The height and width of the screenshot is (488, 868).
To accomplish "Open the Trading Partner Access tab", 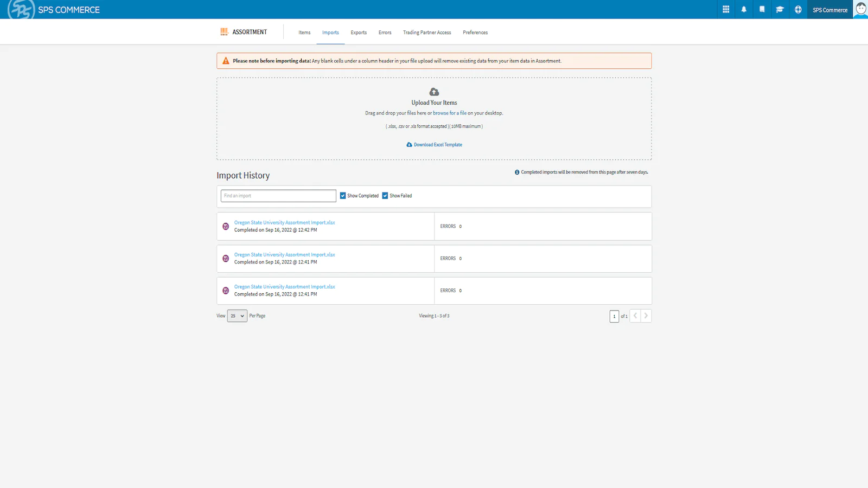I will pos(427,33).
